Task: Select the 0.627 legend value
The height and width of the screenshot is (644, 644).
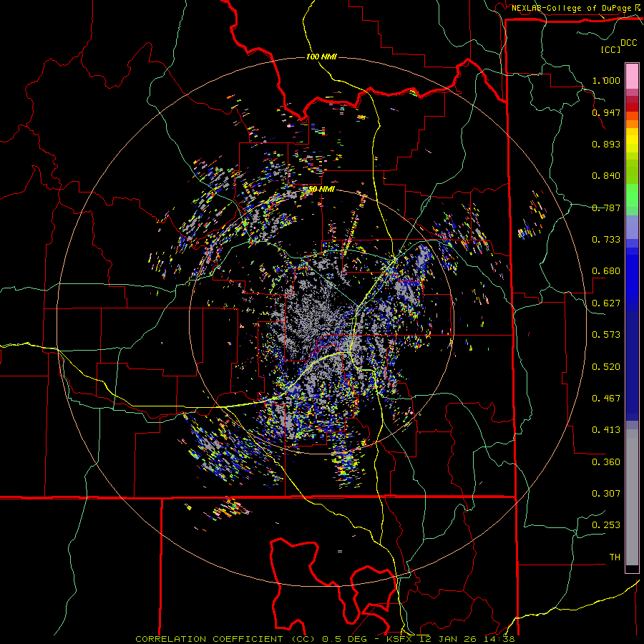Action: pos(606,303)
